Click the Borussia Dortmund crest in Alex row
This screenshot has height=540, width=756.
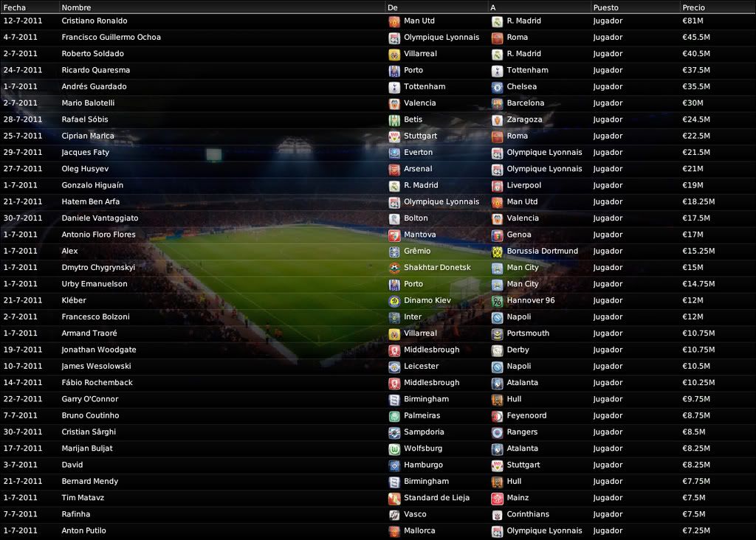click(x=497, y=252)
